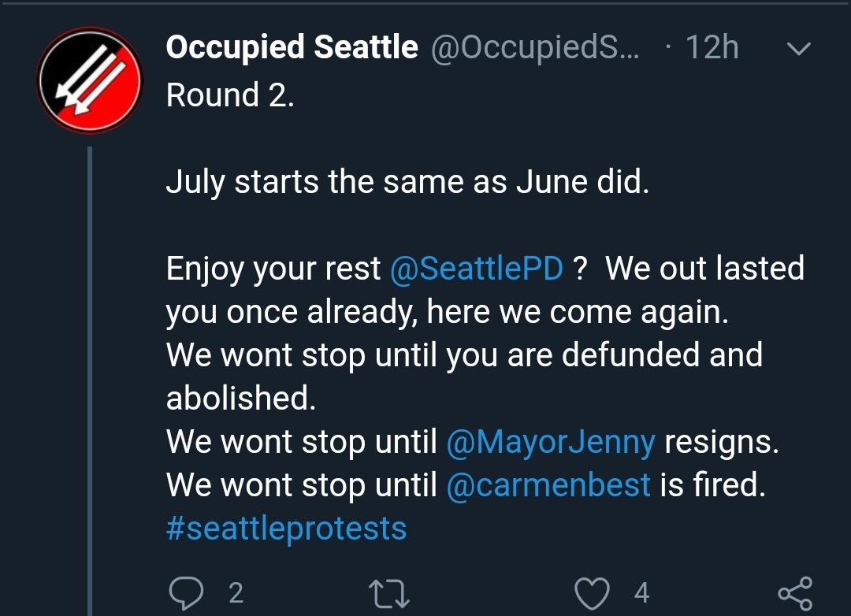This screenshot has height=616, width=851.
Task: Click the like count number 4
Action: [642, 592]
